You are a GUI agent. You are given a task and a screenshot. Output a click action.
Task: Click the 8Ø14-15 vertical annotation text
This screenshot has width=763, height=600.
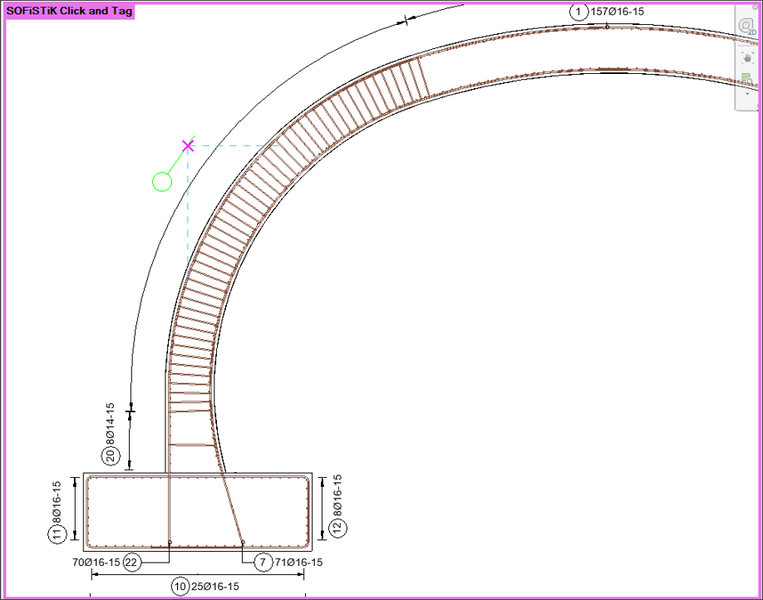click(x=110, y=423)
